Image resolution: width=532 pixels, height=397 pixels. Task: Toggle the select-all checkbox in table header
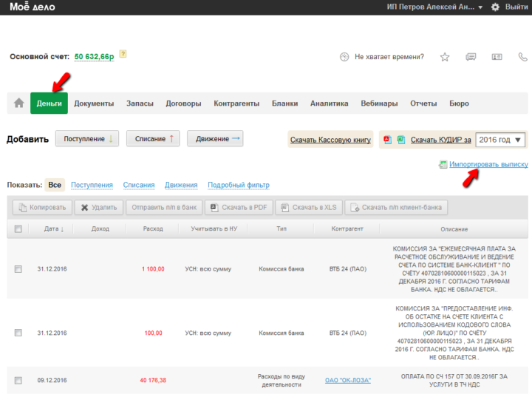coord(18,229)
